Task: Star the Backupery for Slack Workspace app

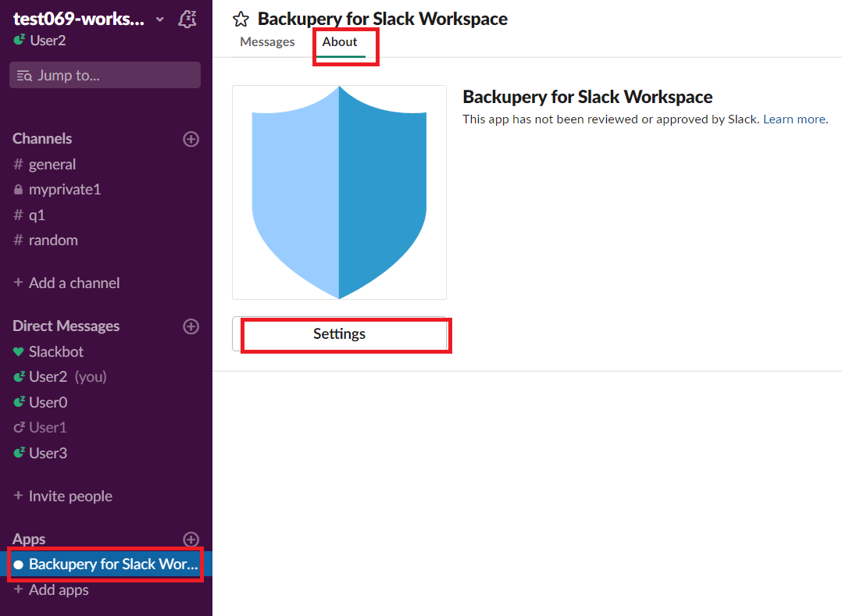Action: [x=241, y=20]
